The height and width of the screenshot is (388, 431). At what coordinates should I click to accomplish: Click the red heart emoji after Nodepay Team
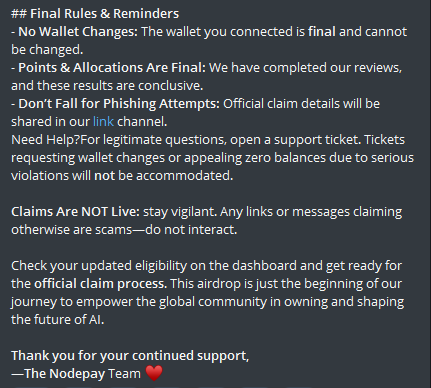point(154,373)
